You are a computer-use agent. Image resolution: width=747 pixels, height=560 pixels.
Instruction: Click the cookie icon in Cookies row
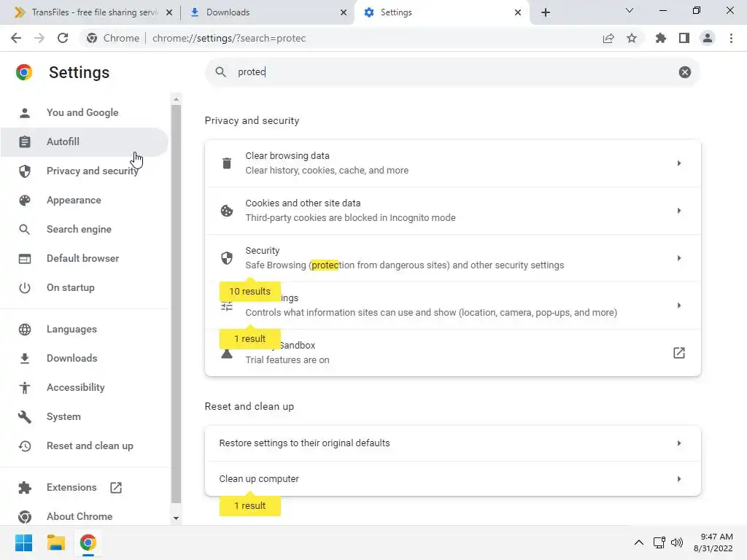coord(227,211)
